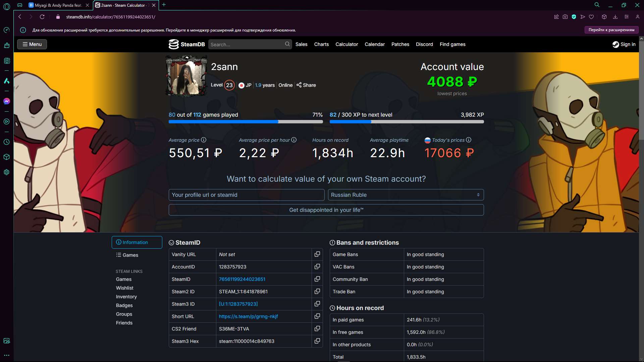Open the s.team short URL link
The width and height of the screenshot is (644, 362).
248,316
